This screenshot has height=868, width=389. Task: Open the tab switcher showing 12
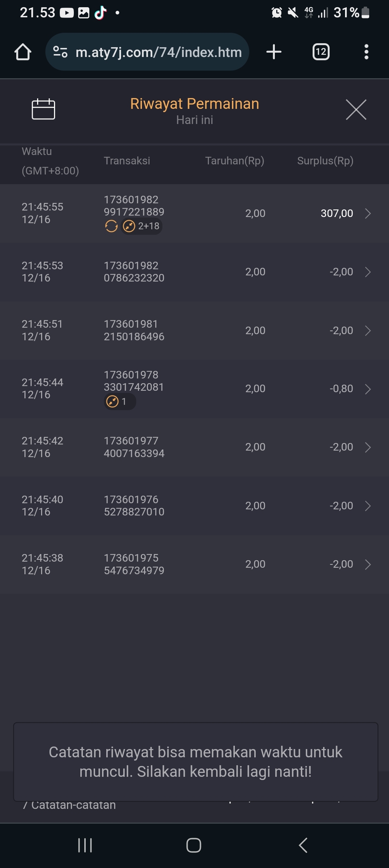[x=321, y=52]
